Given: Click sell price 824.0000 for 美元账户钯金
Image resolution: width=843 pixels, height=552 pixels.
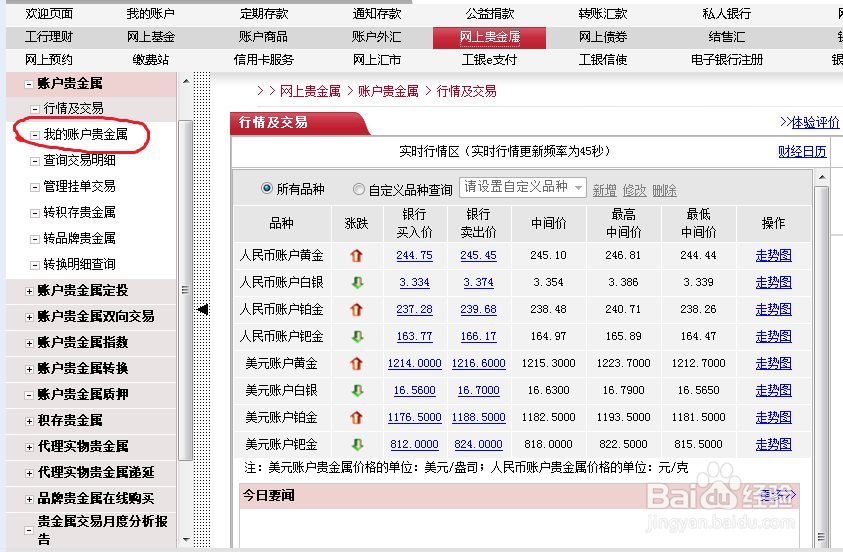Looking at the screenshot, I should pyautogui.click(x=478, y=445).
